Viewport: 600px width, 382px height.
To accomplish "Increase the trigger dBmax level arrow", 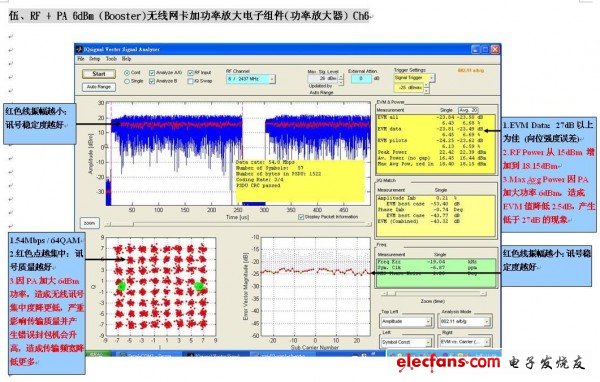I will click(x=427, y=85).
